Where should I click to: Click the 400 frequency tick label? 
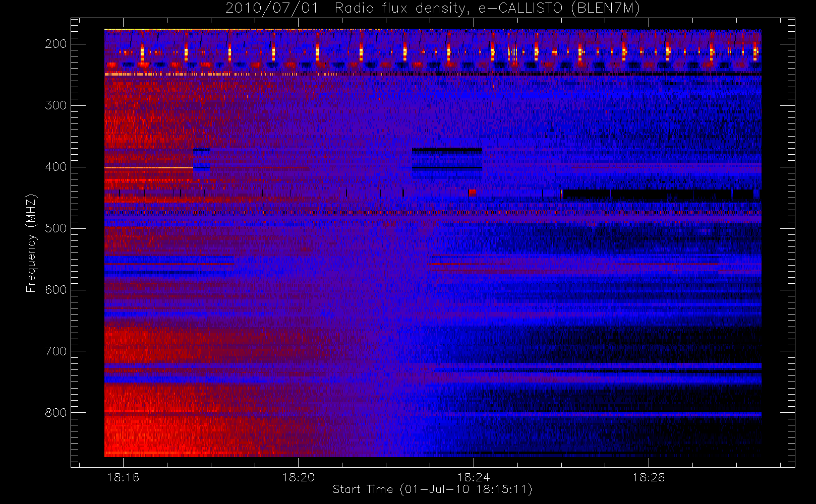point(56,167)
